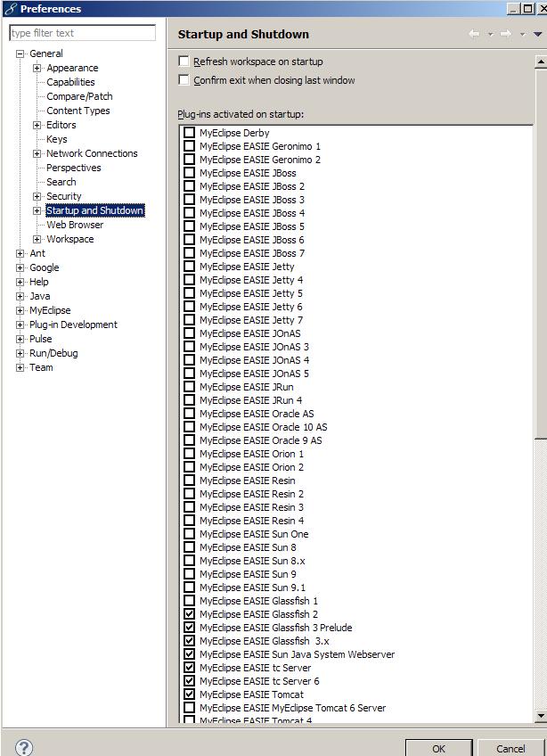Click the forward navigation arrow
The height and width of the screenshot is (756, 547).
[505, 34]
